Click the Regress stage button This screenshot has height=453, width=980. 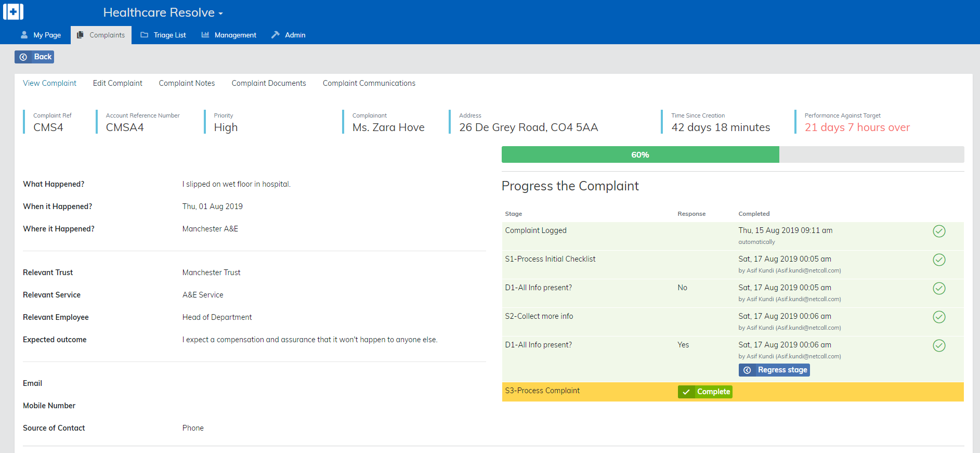(774, 370)
